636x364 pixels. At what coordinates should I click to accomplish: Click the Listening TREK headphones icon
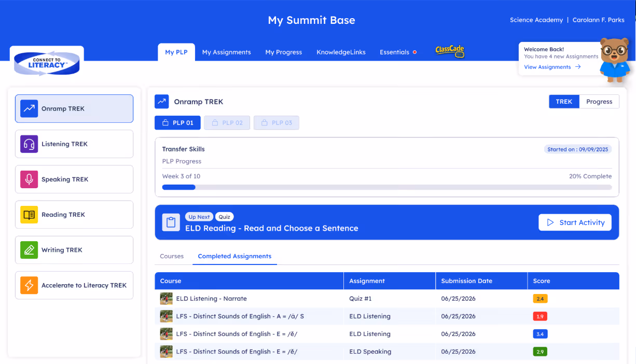29,144
